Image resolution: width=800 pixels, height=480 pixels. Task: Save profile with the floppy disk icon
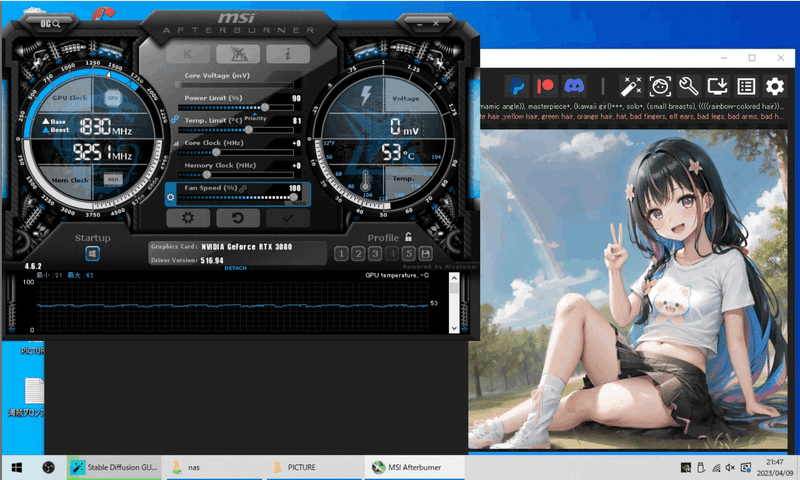(426, 254)
